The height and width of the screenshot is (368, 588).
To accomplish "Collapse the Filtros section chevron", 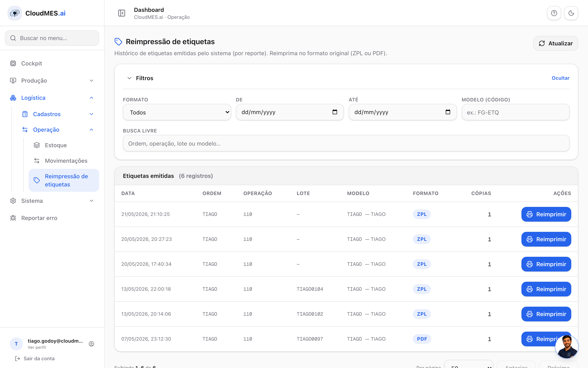I will (129, 78).
